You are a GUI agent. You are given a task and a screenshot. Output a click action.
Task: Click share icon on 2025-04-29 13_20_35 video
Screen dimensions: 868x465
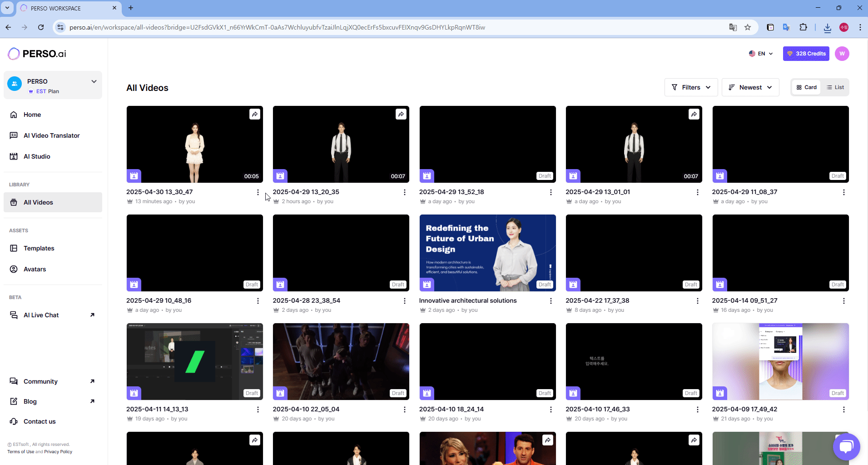coord(401,114)
